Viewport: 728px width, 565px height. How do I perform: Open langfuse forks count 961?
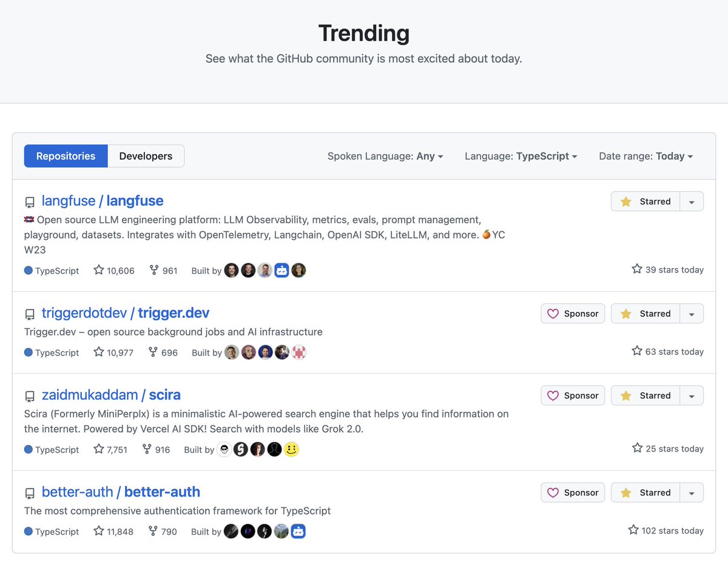pyautogui.click(x=163, y=270)
